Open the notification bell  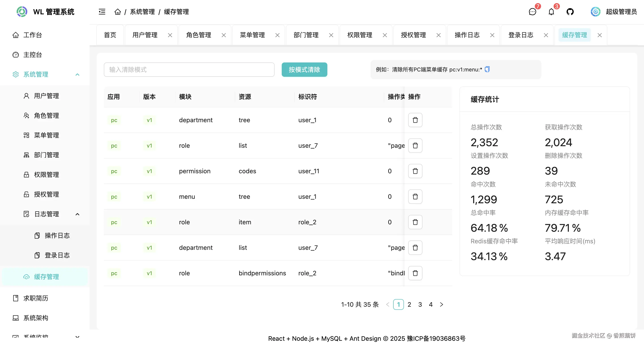click(551, 12)
